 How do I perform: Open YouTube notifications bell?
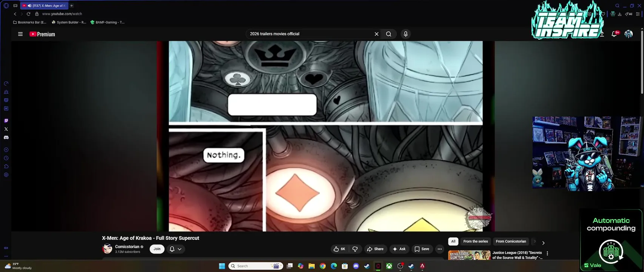(x=615, y=34)
